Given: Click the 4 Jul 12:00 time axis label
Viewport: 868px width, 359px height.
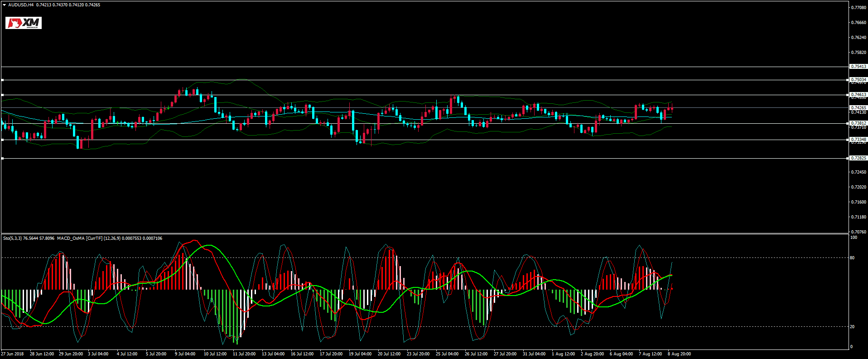Looking at the screenshot, I should (x=127, y=354).
